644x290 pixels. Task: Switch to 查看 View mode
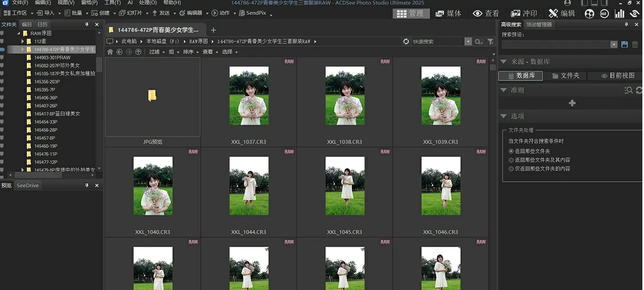coord(486,13)
